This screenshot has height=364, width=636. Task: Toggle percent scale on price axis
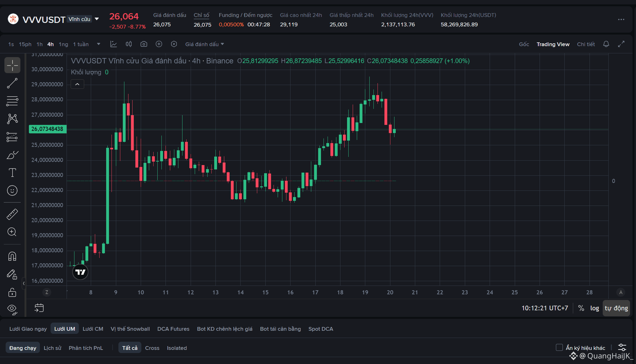[x=581, y=308]
